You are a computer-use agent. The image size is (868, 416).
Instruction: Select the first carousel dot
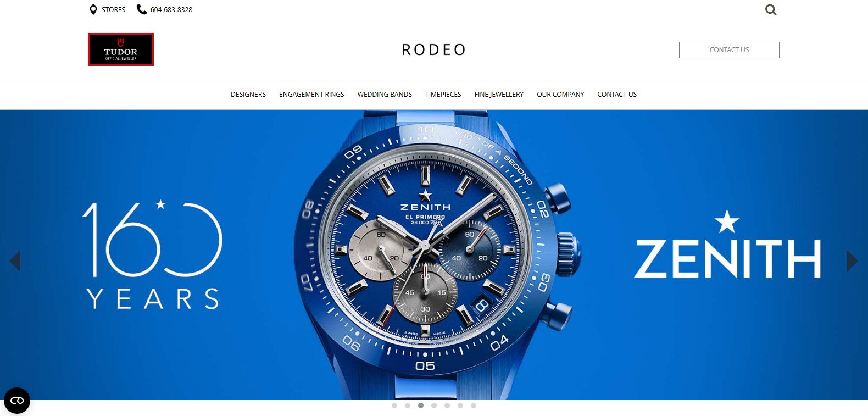pyautogui.click(x=394, y=406)
